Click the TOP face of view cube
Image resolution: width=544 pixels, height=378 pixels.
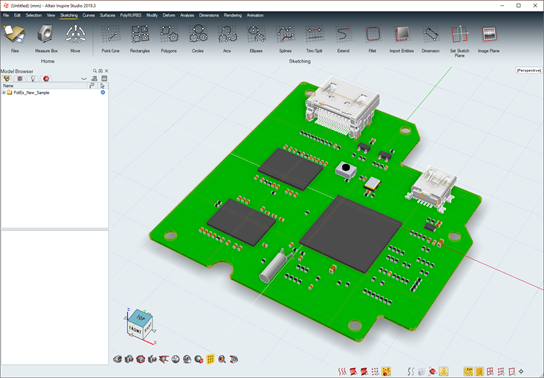pyautogui.click(x=141, y=317)
